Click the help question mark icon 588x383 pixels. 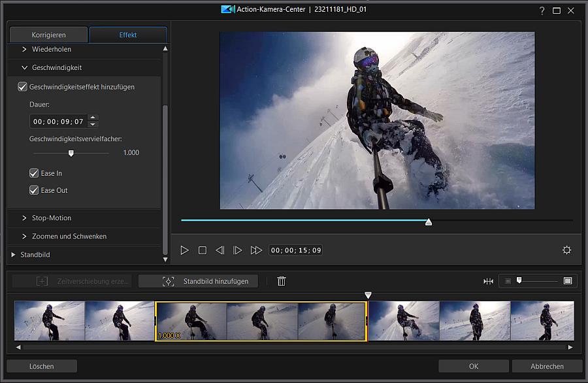coord(542,10)
